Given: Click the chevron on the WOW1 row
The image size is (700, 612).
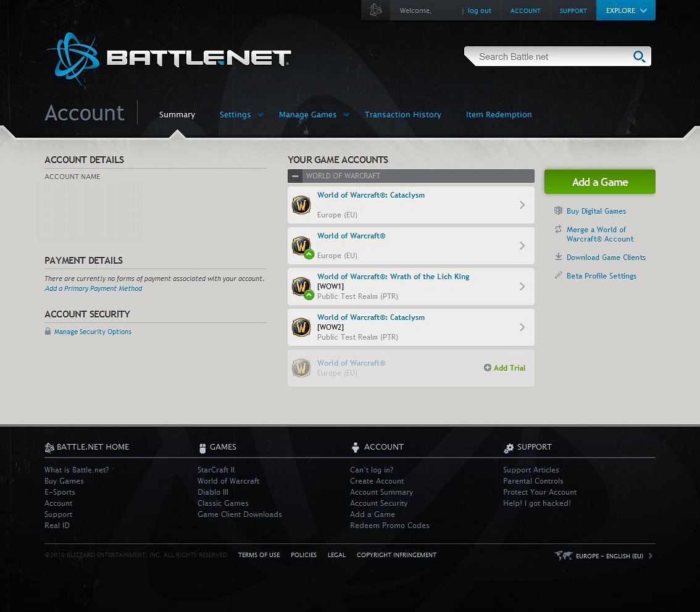Looking at the screenshot, I should click(x=522, y=287).
